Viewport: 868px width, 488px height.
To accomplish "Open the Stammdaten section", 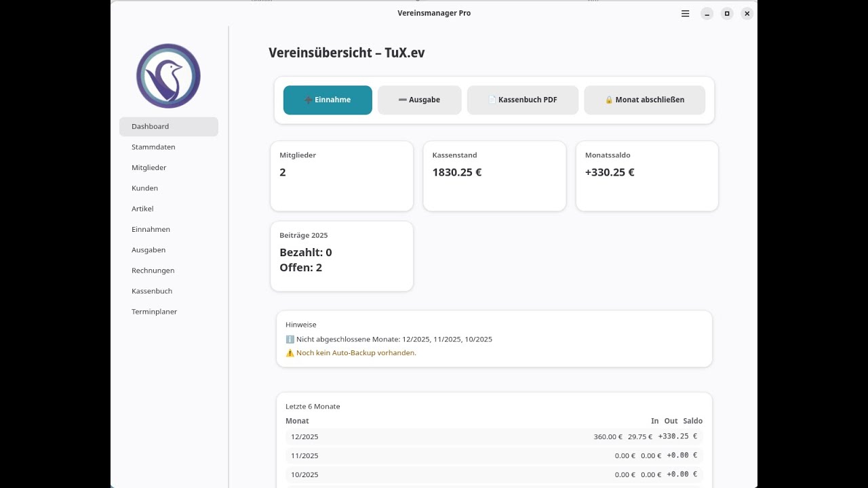I will 153,147.
